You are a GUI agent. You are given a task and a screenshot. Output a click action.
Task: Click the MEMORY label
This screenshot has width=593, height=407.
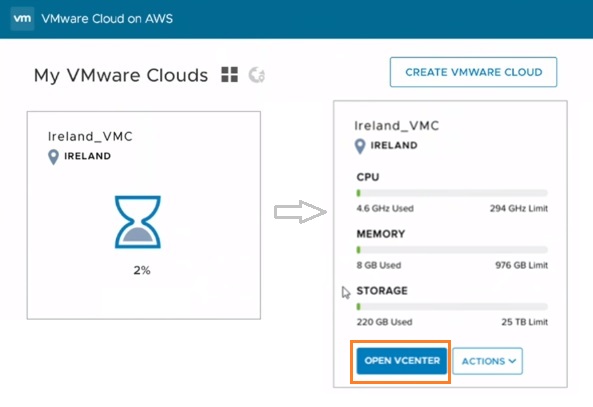pyautogui.click(x=380, y=234)
